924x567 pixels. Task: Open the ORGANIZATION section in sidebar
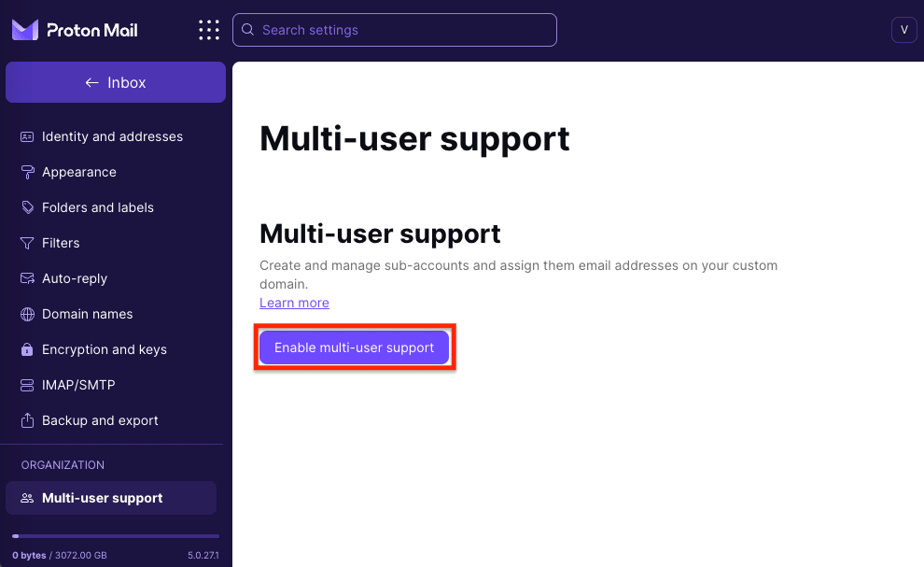tap(63, 464)
